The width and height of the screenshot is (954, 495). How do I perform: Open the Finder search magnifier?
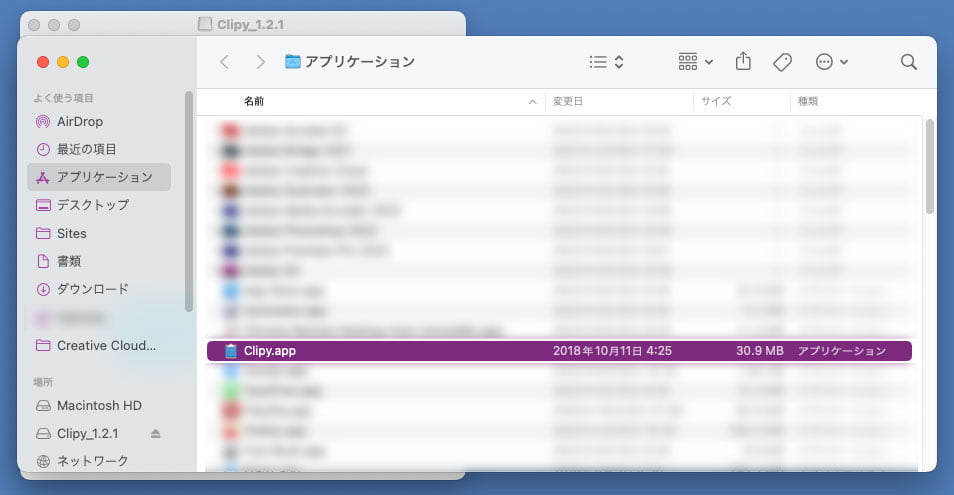click(x=908, y=62)
